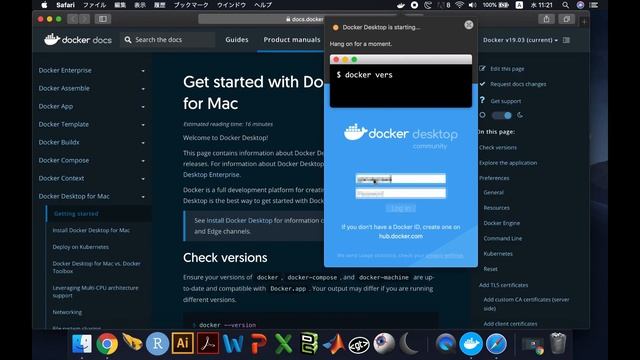This screenshot has width=640, height=360.
Task: Open the Safari menu in the menu bar
Action: 65,5
